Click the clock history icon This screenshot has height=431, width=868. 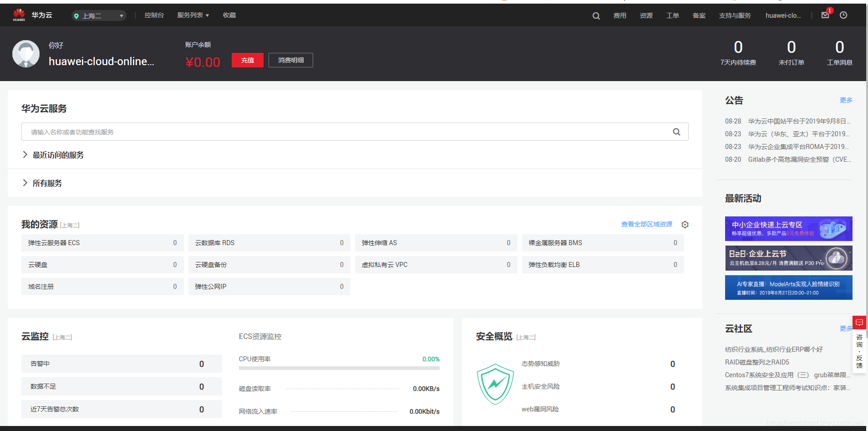tap(843, 15)
